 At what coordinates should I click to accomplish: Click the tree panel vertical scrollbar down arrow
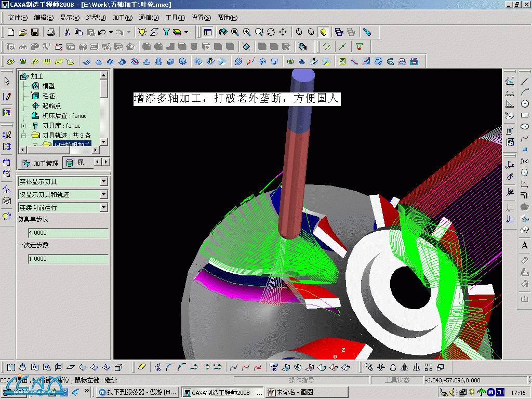click(x=104, y=141)
